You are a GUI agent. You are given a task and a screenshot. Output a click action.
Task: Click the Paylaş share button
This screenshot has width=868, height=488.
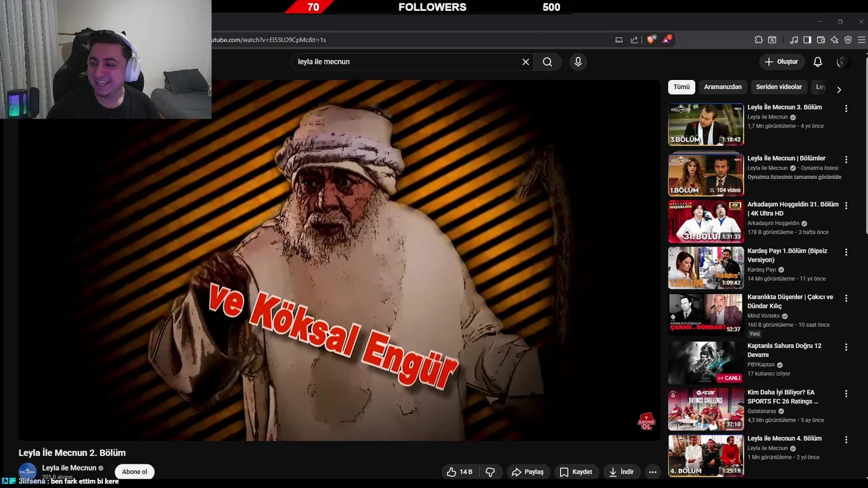(528, 472)
